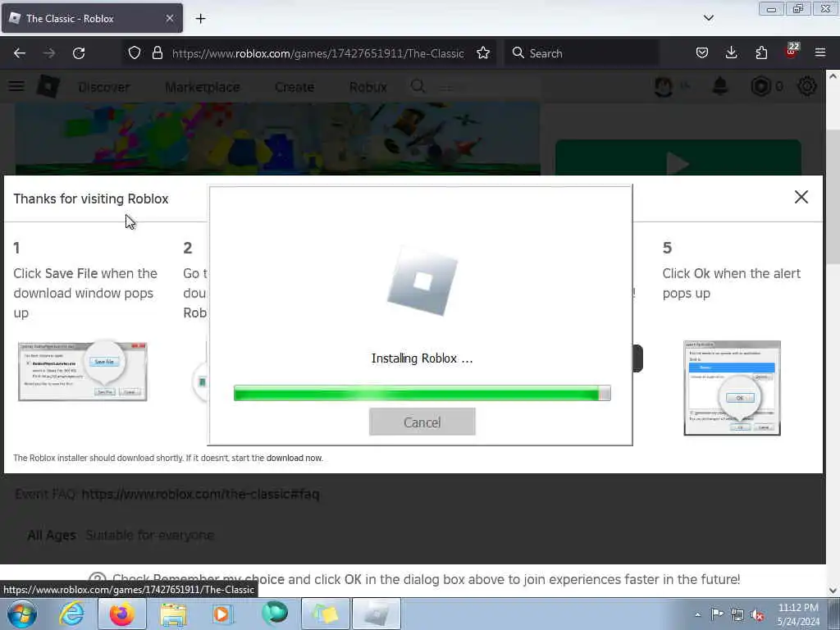Open Windows Explorer folder in taskbar
This screenshot has height=630, width=840.
[173, 614]
